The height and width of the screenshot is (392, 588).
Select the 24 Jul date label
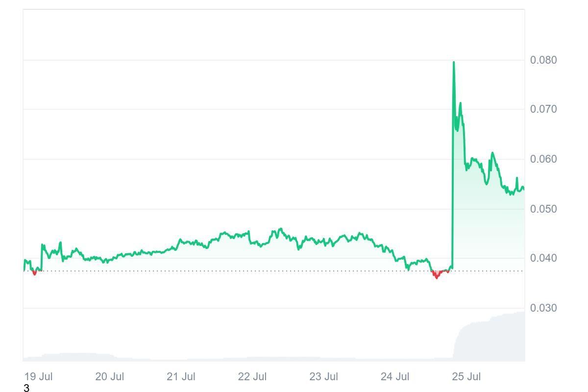coord(395,377)
